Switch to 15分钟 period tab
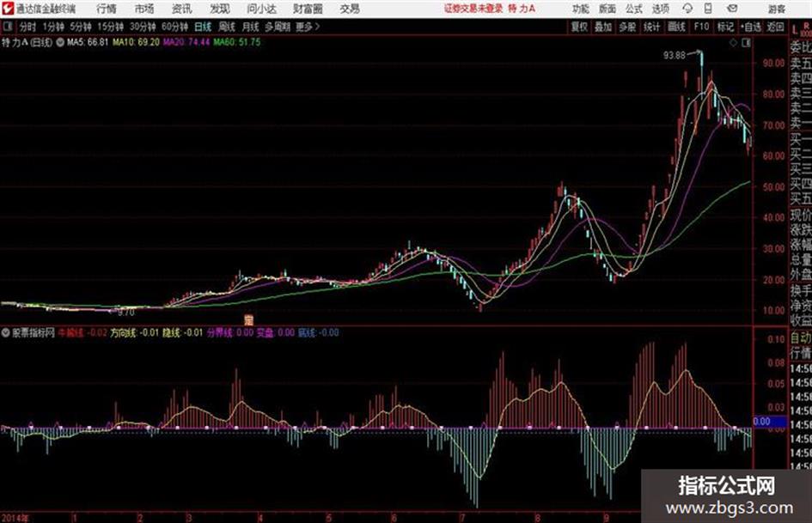The image size is (812, 523). (x=111, y=27)
